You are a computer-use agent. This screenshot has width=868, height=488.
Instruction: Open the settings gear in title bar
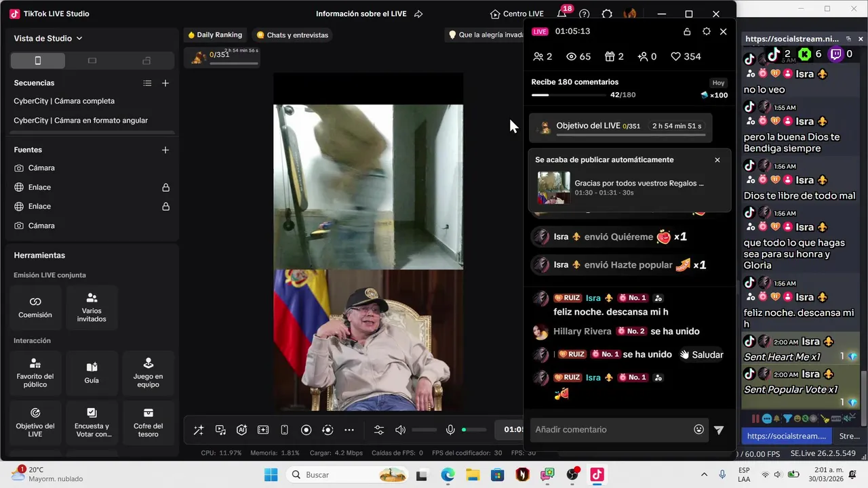[607, 14]
